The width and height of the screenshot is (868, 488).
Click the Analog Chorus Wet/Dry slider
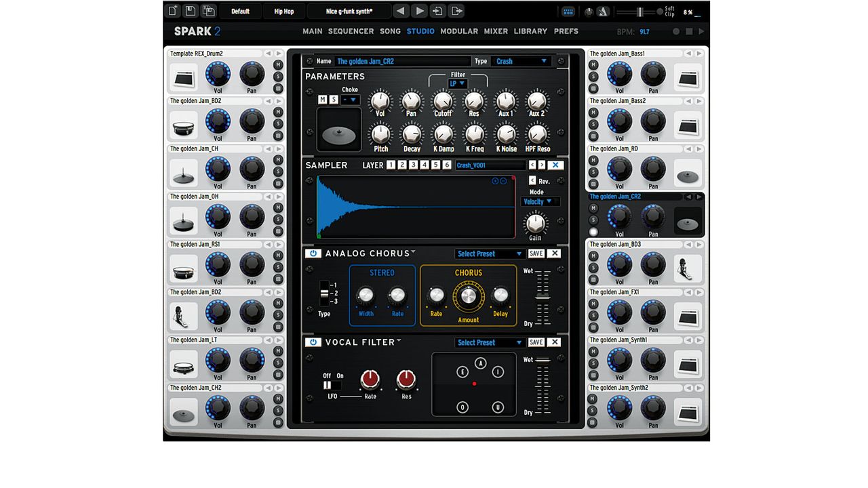coord(543,297)
